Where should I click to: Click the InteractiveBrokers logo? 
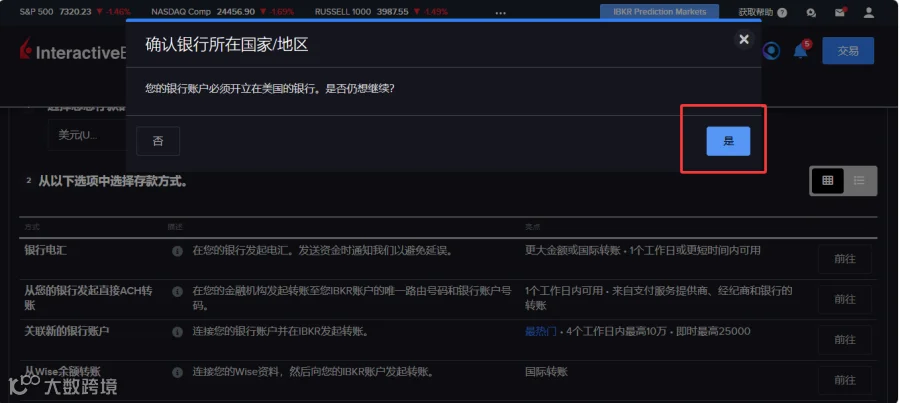coord(72,50)
